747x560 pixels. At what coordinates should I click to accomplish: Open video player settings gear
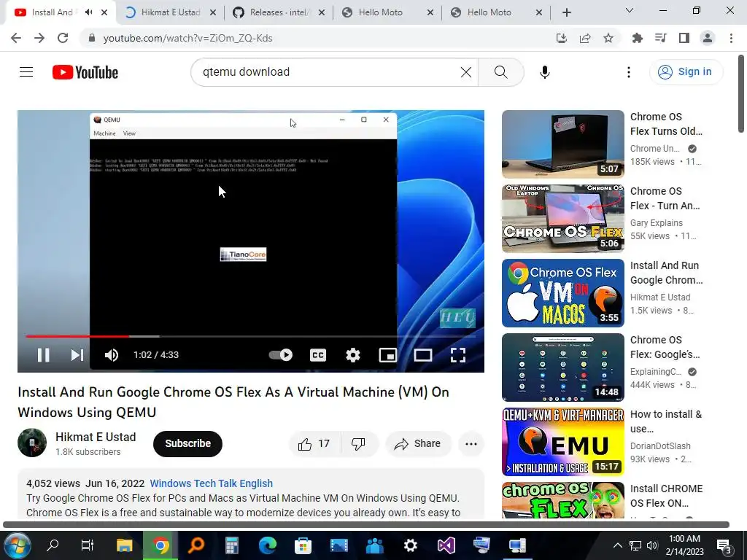point(353,355)
